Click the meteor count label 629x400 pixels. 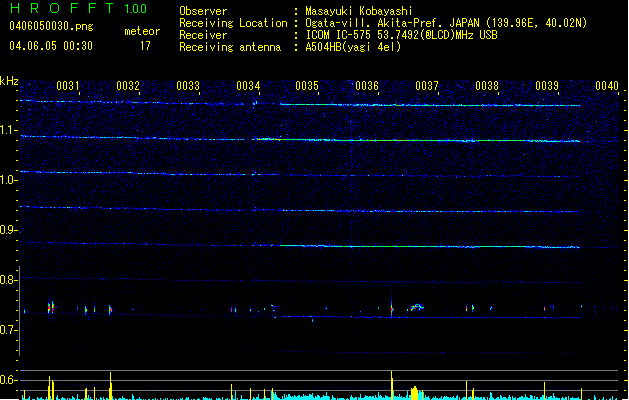click(142, 31)
